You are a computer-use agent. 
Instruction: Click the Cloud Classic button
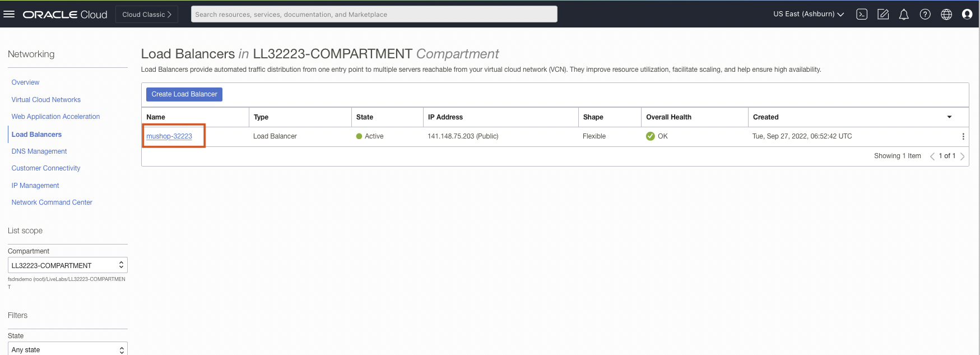coord(147,15)
